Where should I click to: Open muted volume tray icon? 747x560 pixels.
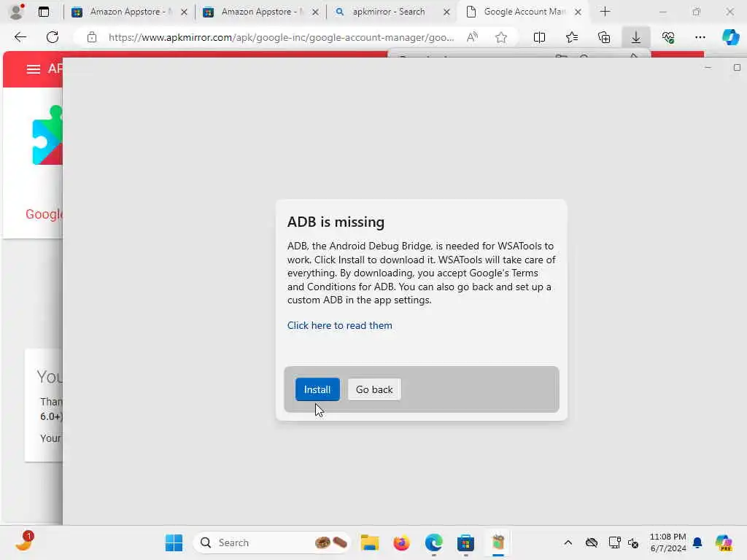[633, 542]
